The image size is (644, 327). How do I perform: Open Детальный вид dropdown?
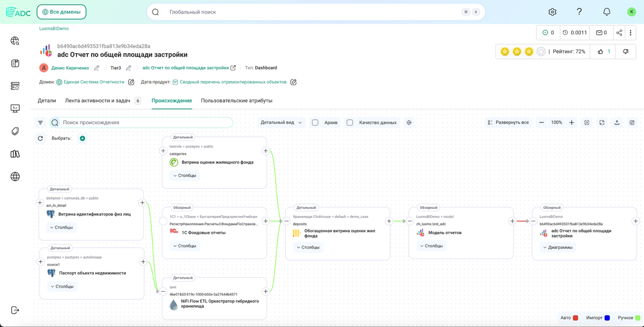point(281,123)
